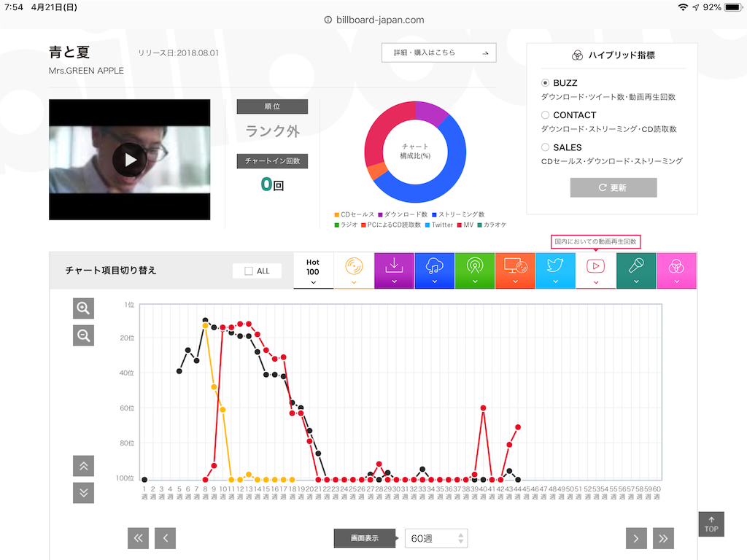
Task: Click the ストリーミング数 legend entry
Action: [x=458, y=214]
